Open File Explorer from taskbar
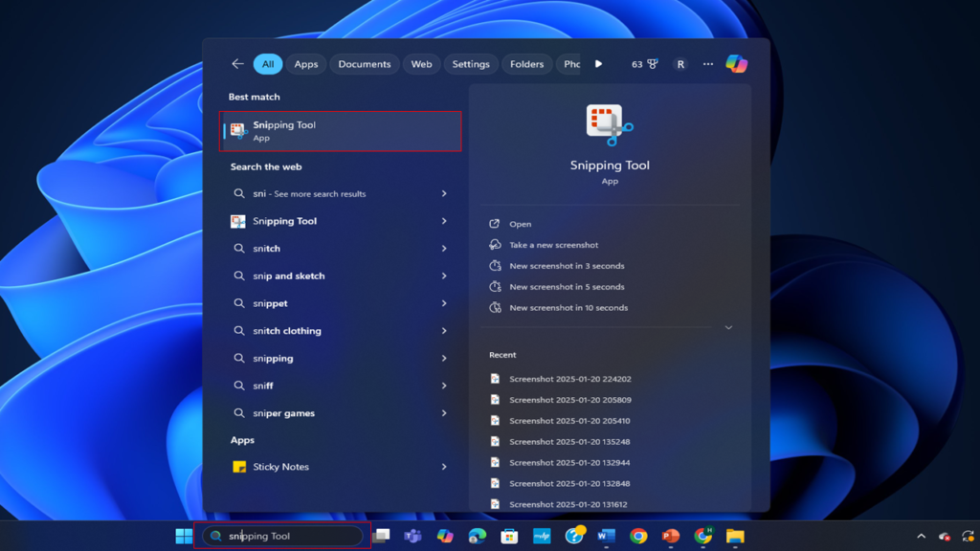Viewport: 980px width, 551px height. 735,536
